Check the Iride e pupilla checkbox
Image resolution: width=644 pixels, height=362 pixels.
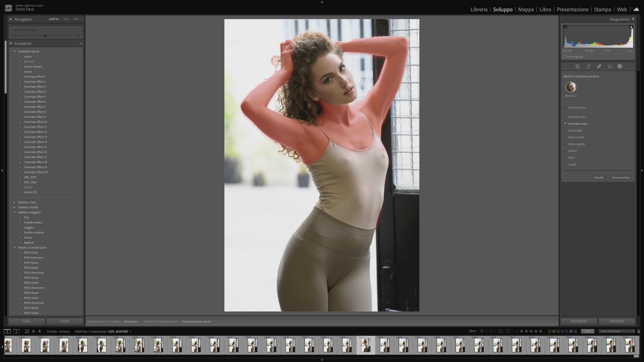565,144
